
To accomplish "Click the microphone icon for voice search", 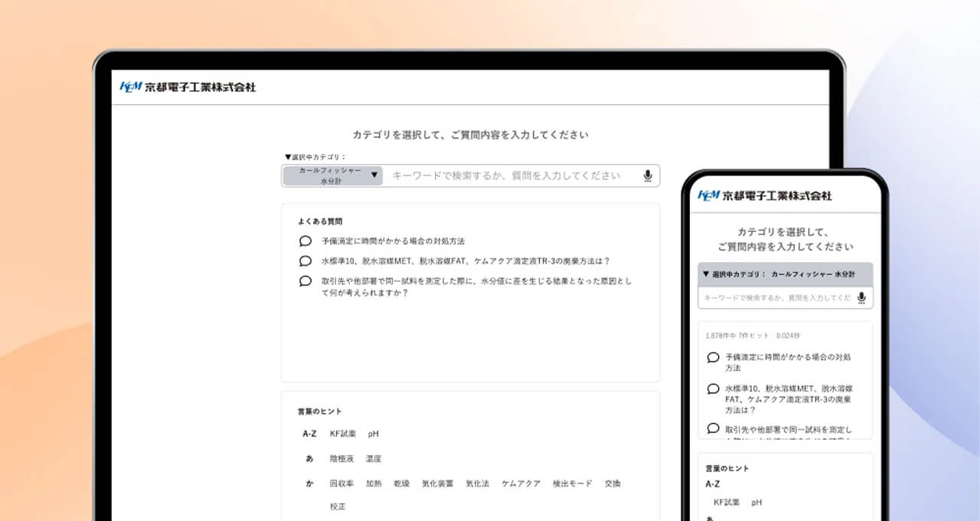I will point(646,175).
